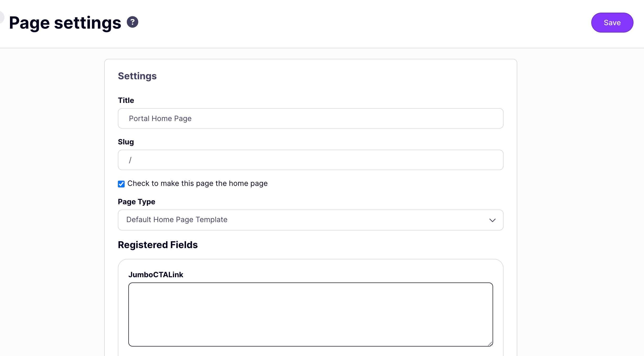The width and height of the screenshot is (644, 356).
Task: Click the JumboCTALink field label
Action: point(156,275)
